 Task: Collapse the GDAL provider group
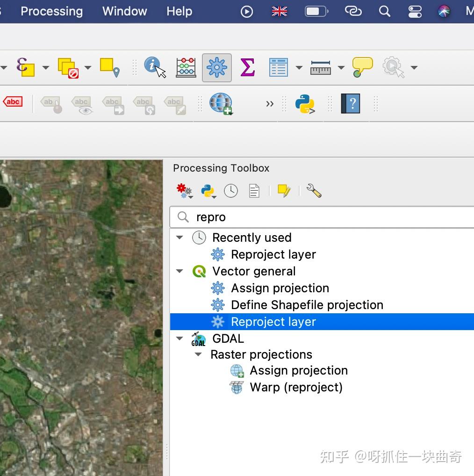180,338
